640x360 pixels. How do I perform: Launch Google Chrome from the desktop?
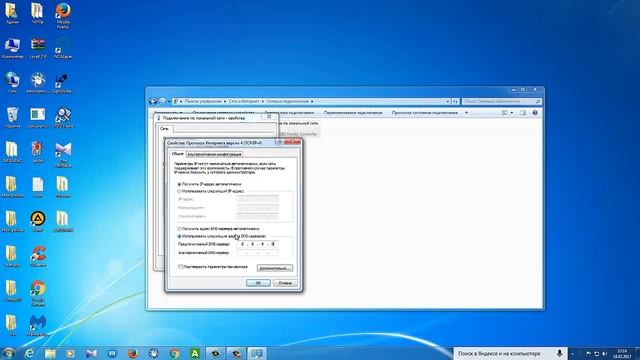coord(38,292)
